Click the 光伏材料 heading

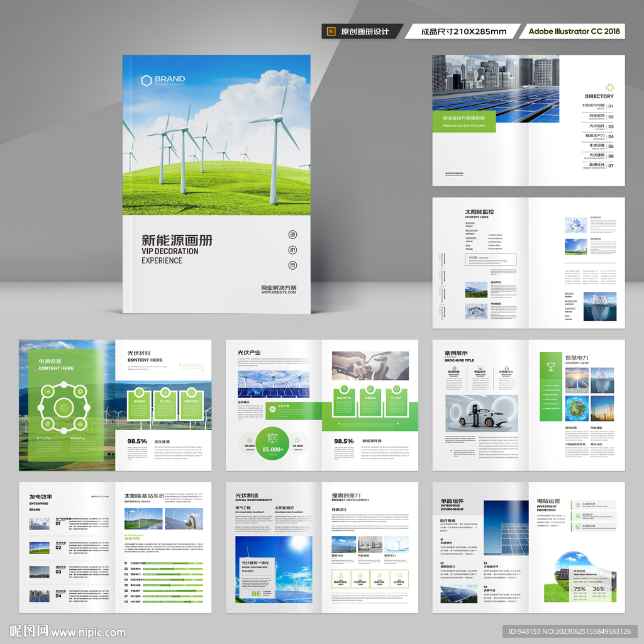click(139, 353)
